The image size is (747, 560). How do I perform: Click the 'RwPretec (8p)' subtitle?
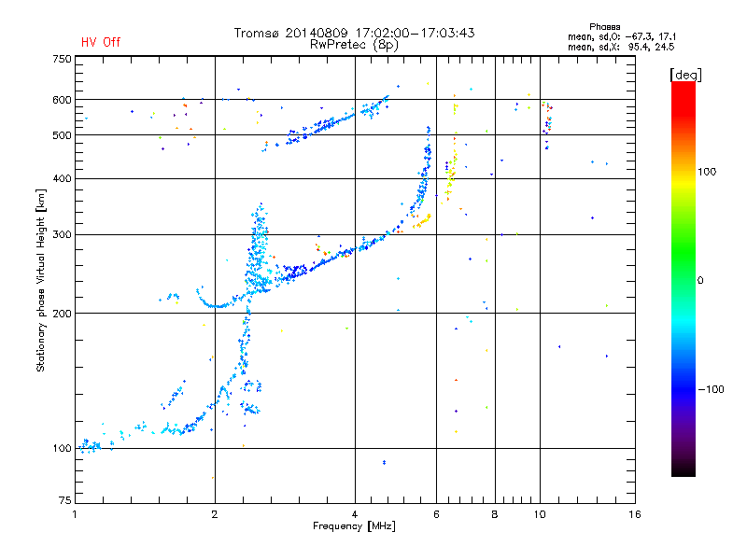[354, 45]
